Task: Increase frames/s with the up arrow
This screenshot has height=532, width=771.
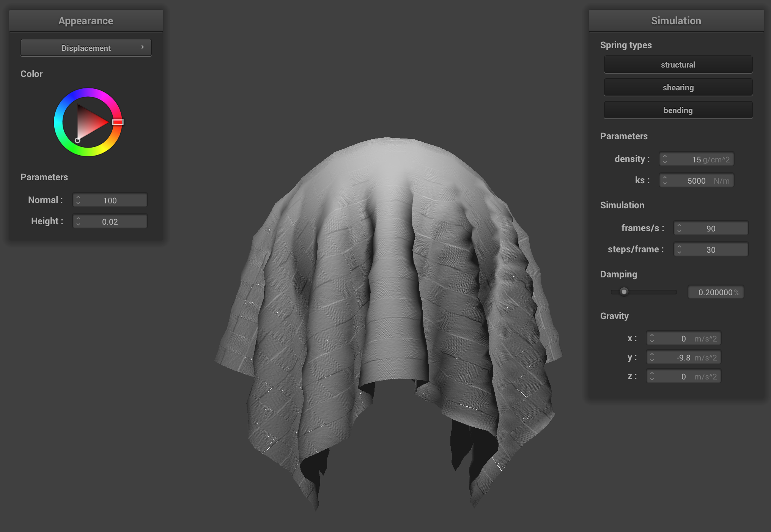Action: pyautogui.click(x=679, y=225)
